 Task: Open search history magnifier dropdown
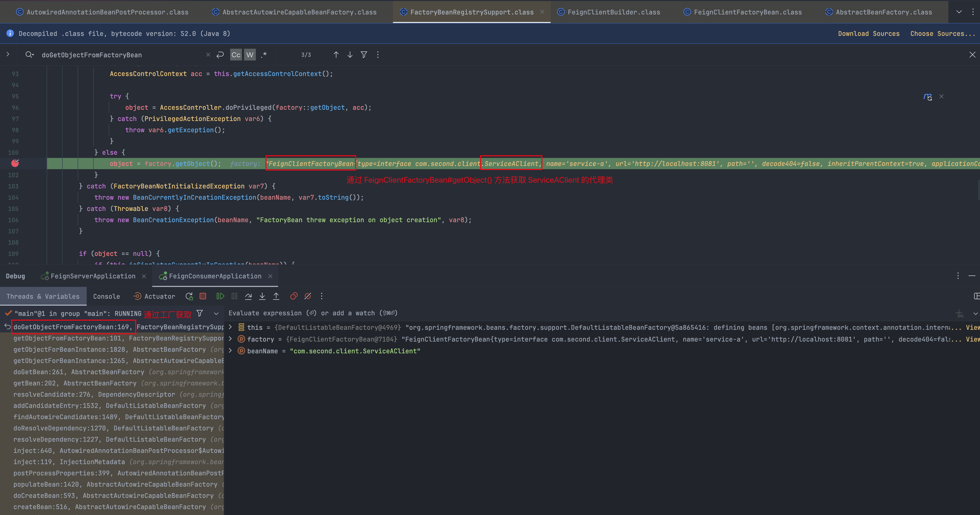[30, 55]
